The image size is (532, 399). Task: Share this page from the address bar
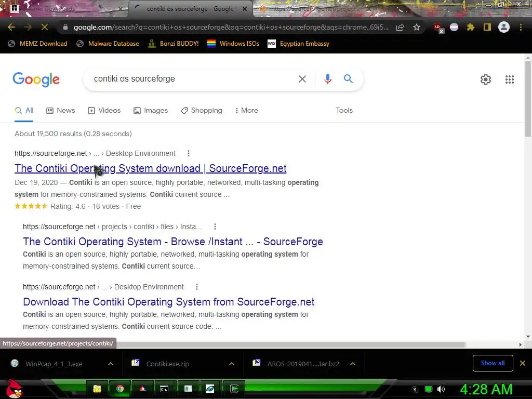point(400,27)
